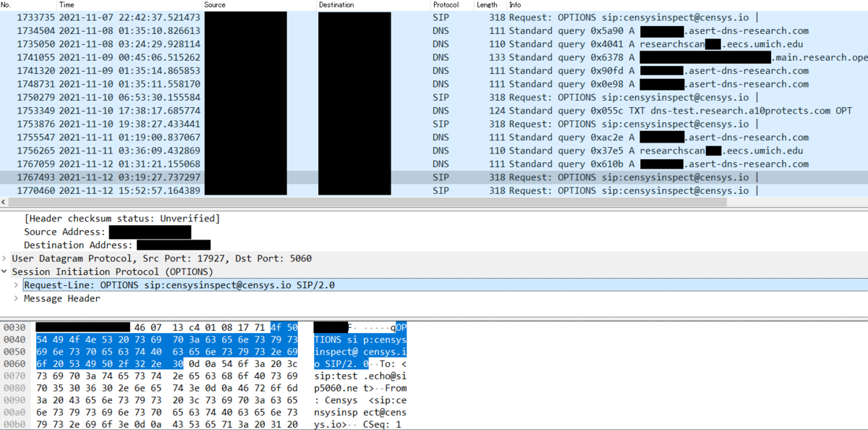
Task: Select packet 1753876 at 19:38:27.433441
Action: pyautogui.click(x=434, y=124)
